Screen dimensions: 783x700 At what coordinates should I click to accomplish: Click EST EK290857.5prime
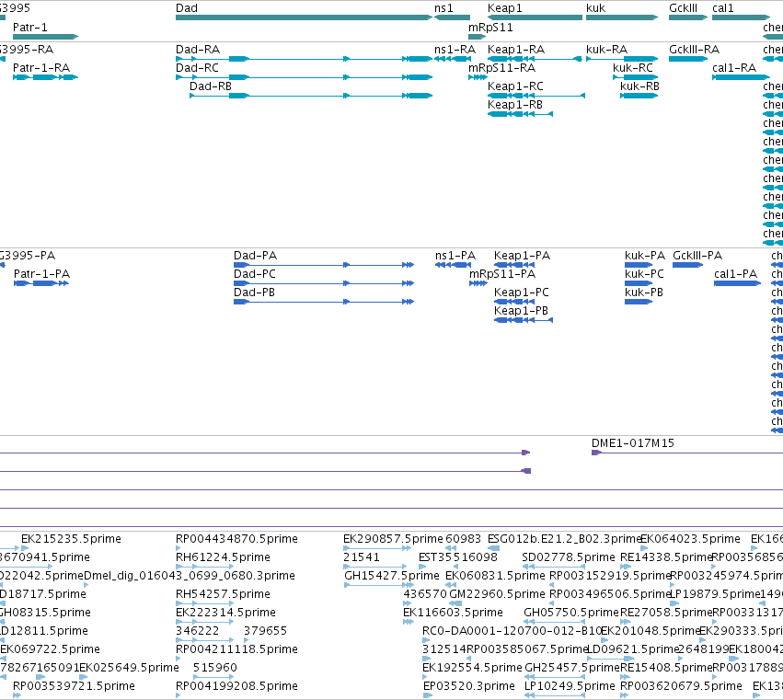(x=393, y=539)
